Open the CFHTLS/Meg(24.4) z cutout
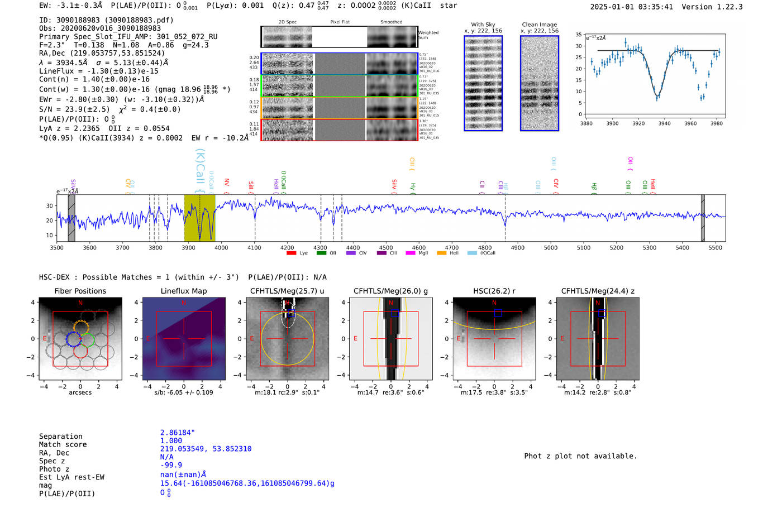The width and height of the screenshot is (782, 532). [598, 339]
